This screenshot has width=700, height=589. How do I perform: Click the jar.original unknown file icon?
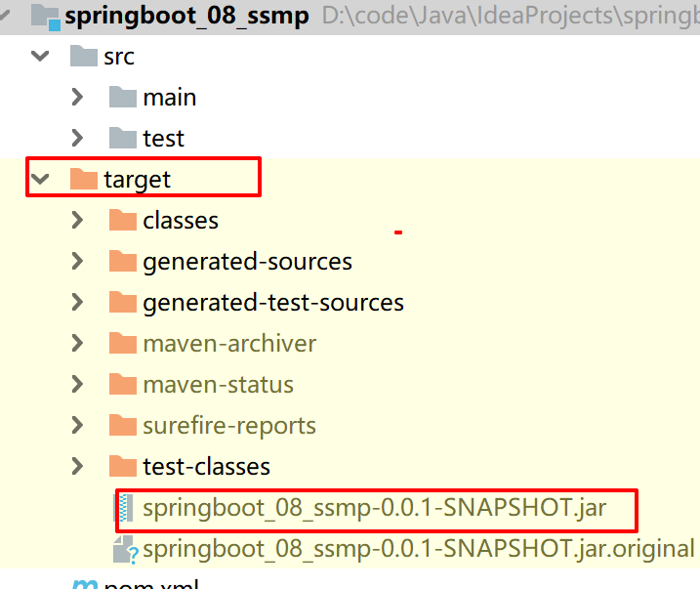tap(125, 550)
